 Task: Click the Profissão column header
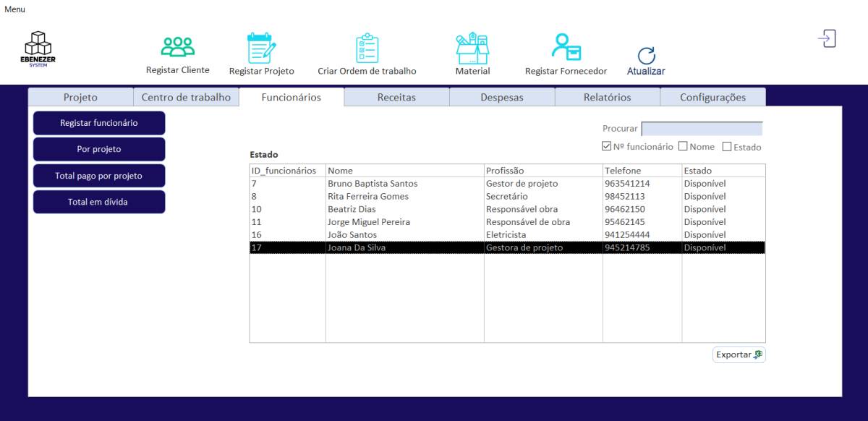click(x=543, y=171)
